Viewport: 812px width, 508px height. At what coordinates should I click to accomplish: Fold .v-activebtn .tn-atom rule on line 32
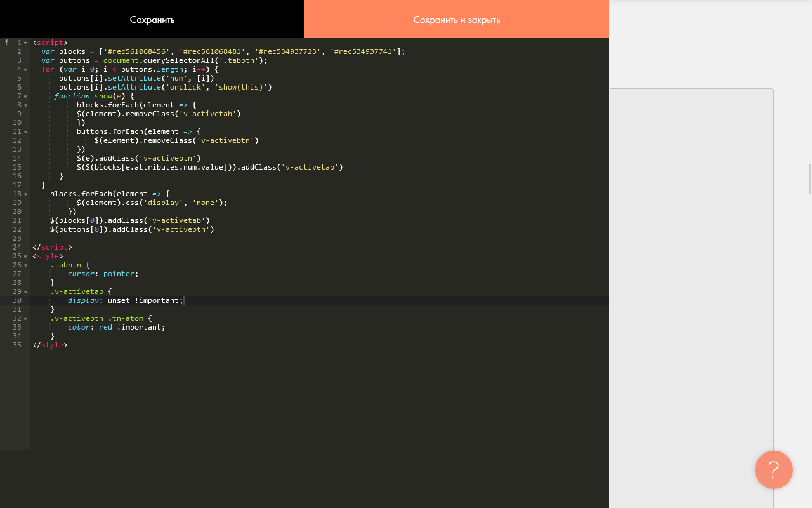(26, 318)
